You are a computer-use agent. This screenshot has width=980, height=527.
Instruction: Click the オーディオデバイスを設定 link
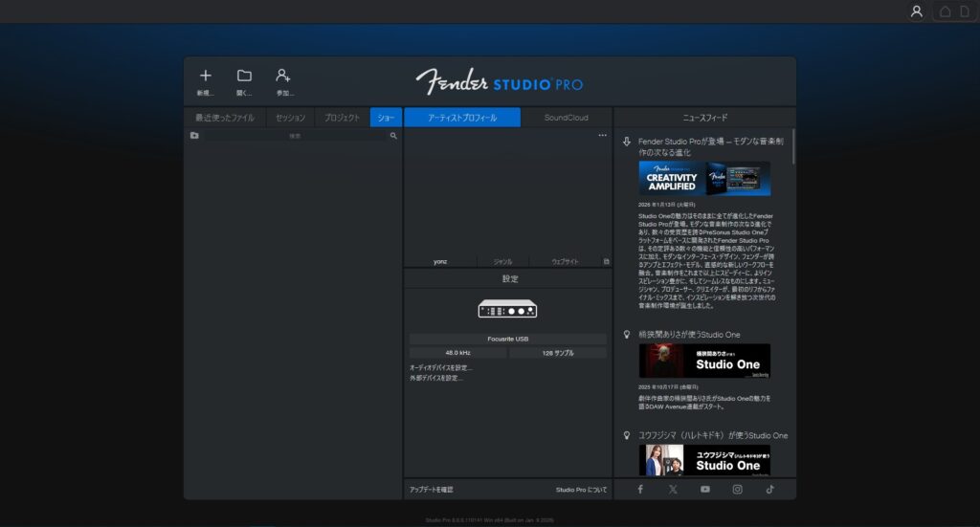440,367
